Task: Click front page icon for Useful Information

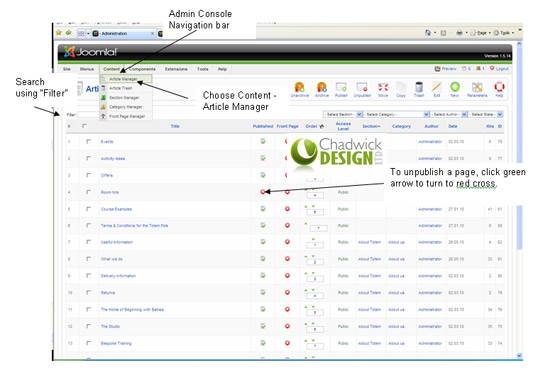Action: pyautogui.click(x=287, y=242)
